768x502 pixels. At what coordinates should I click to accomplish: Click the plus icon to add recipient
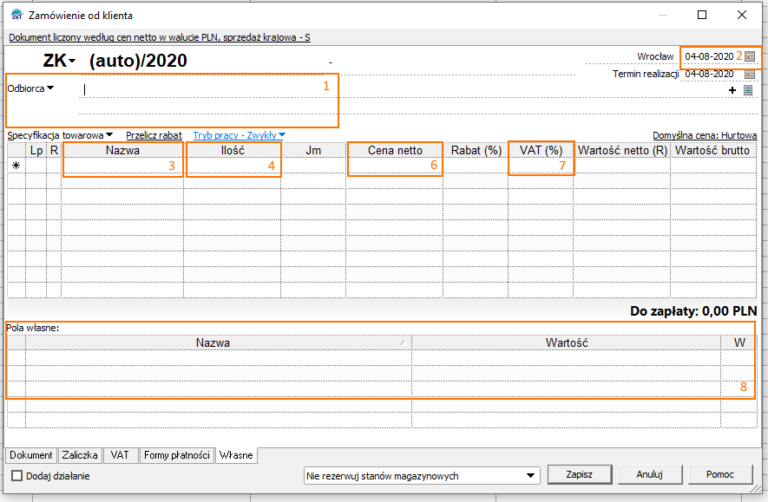pyautogui.click(x=732, y=90)
